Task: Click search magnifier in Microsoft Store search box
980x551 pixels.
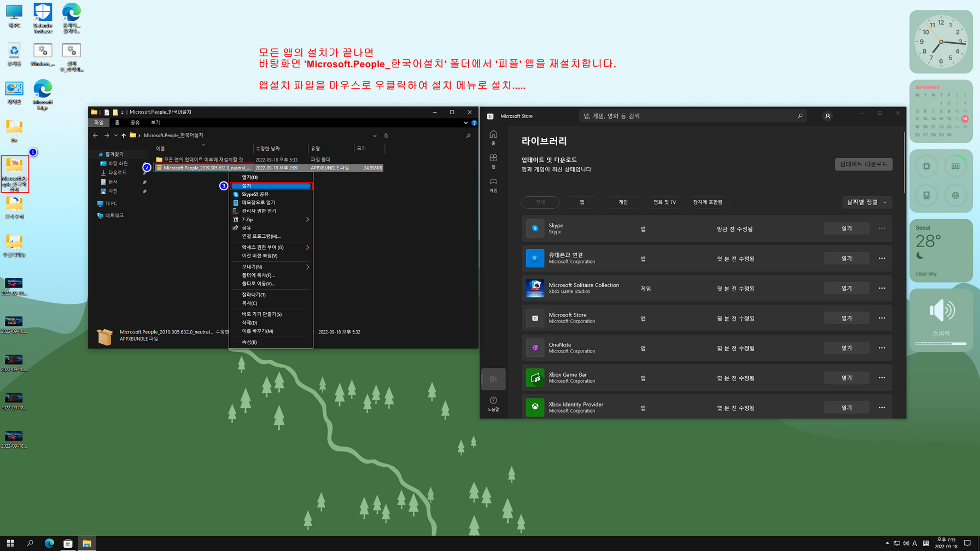Action: pos(800,116)
